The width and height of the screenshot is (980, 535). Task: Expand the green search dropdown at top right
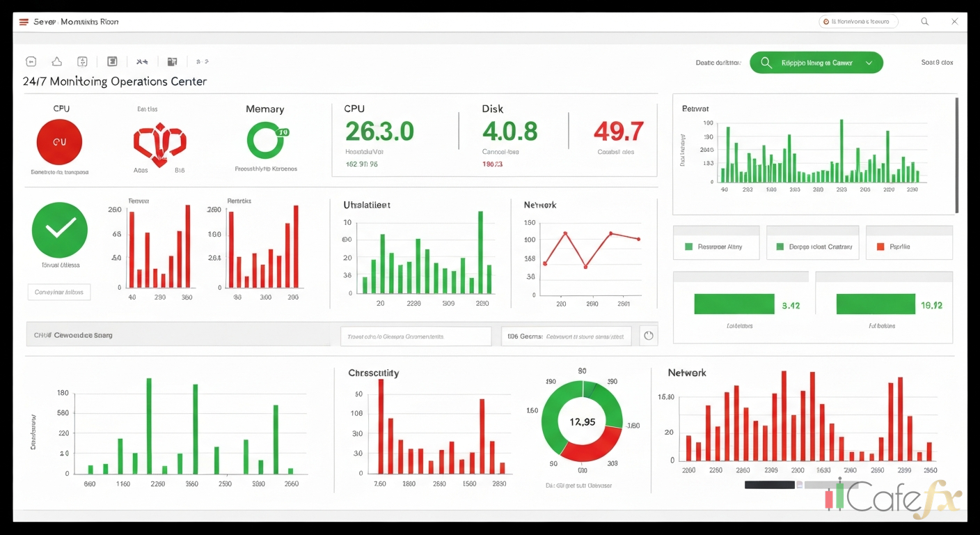click(x=869, y=62)
